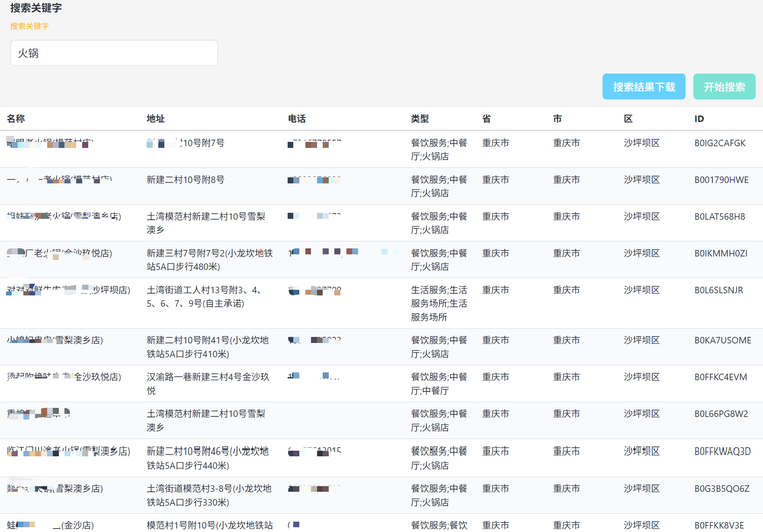The height and width of the screenshot is (532, 763).
Task: Select the 电话 column header
Action: tap(297, 119)
